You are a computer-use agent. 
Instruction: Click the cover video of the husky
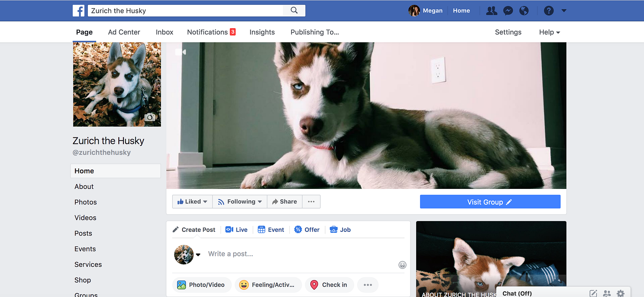366,115
